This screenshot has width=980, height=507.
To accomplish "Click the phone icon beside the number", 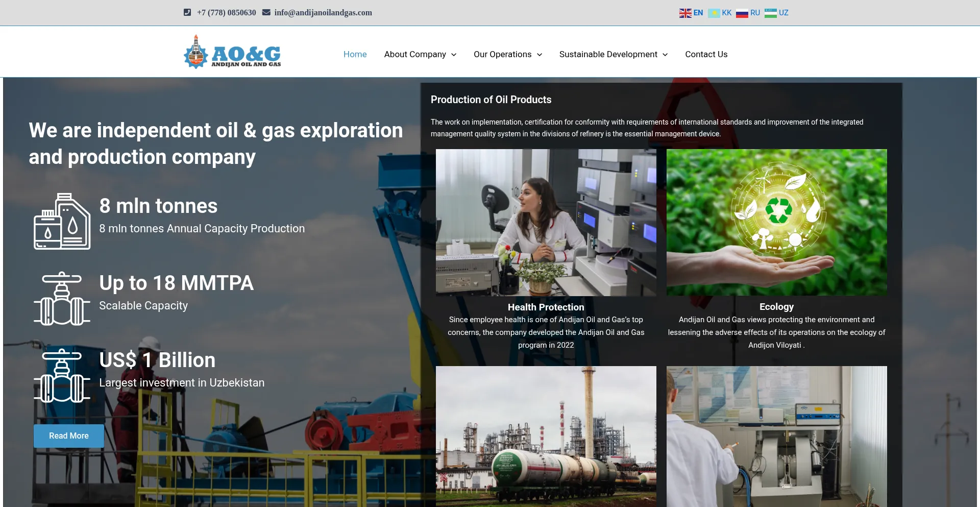I will click(187, 12).
